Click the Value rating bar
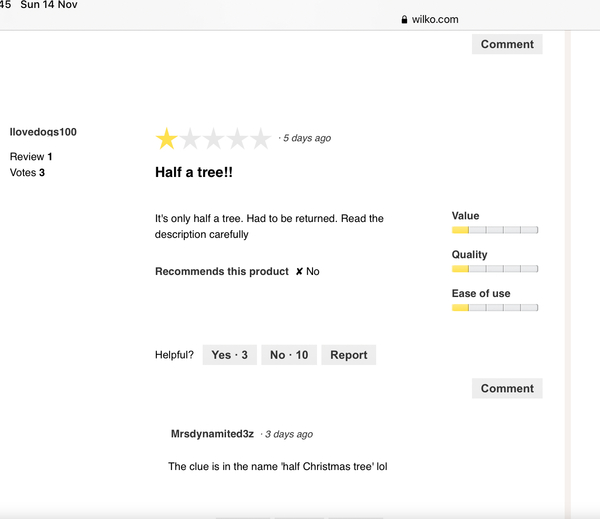Image resolution: width=600 pixels, height=519 pixels. pos(495,230)
